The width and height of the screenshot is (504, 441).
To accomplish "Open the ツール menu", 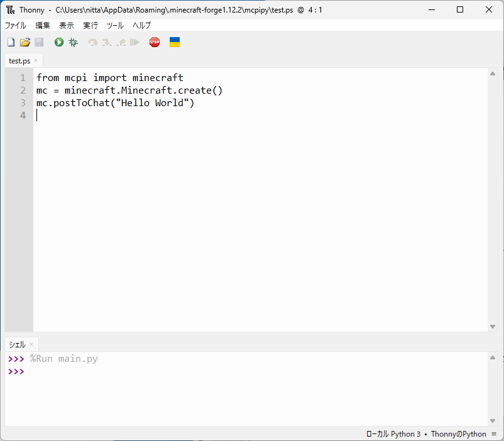I will (x=115, y=26).
